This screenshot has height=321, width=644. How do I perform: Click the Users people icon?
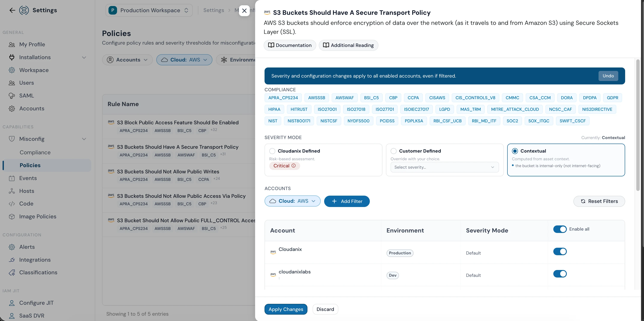(x=12, y=83)
